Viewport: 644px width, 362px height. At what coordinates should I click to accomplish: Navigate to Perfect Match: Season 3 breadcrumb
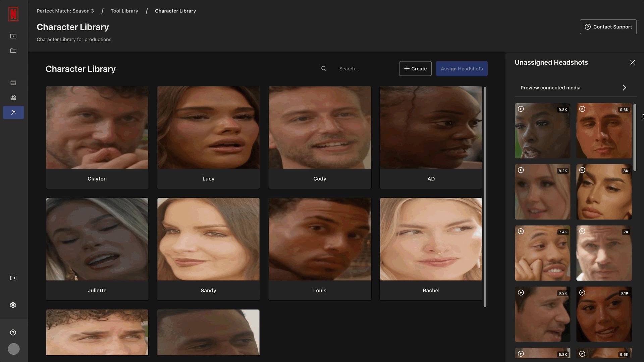pos(65,11)
